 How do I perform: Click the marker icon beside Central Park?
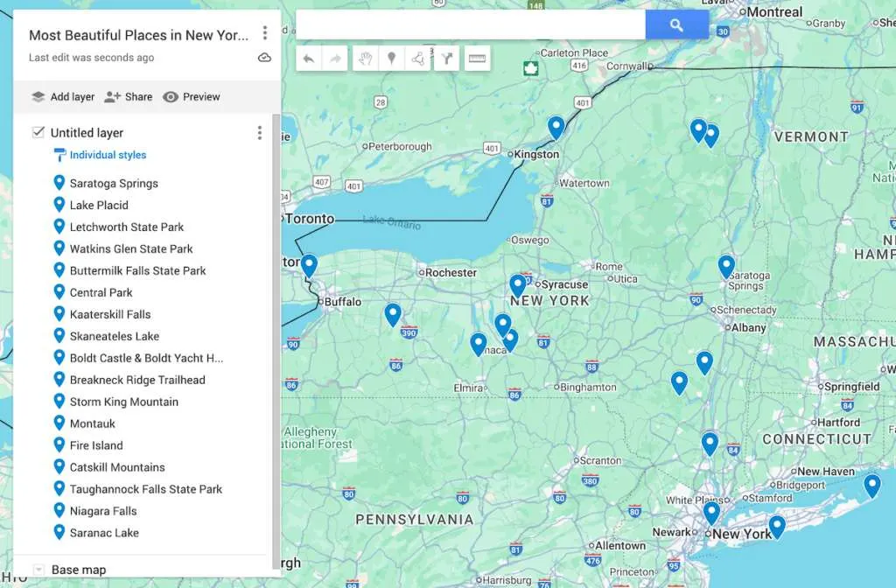pyautogui.click(x=59, y=292)
